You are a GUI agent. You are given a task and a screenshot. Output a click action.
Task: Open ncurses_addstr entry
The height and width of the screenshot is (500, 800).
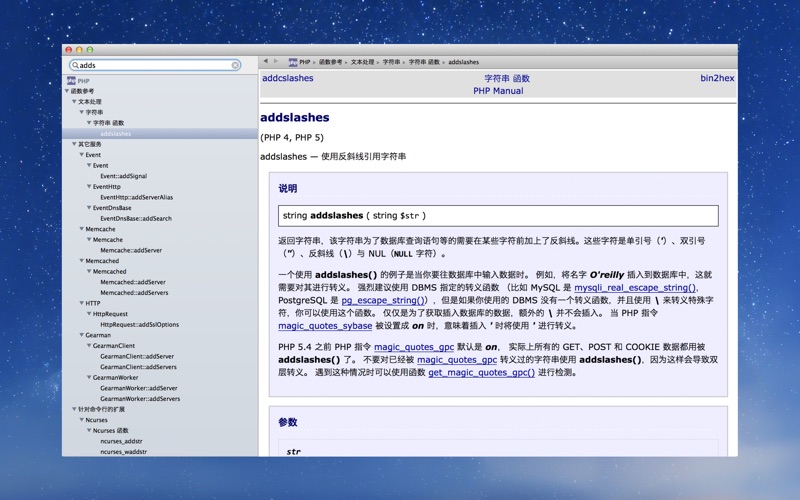[121, 441]
